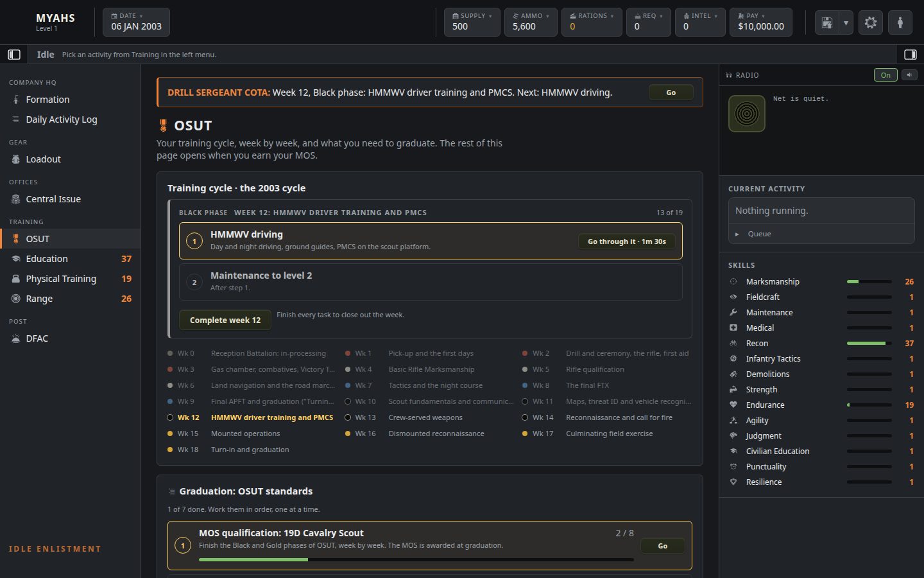Click the save game icon
This screenshot has width=924, height=578.
[x=827, y=22]
